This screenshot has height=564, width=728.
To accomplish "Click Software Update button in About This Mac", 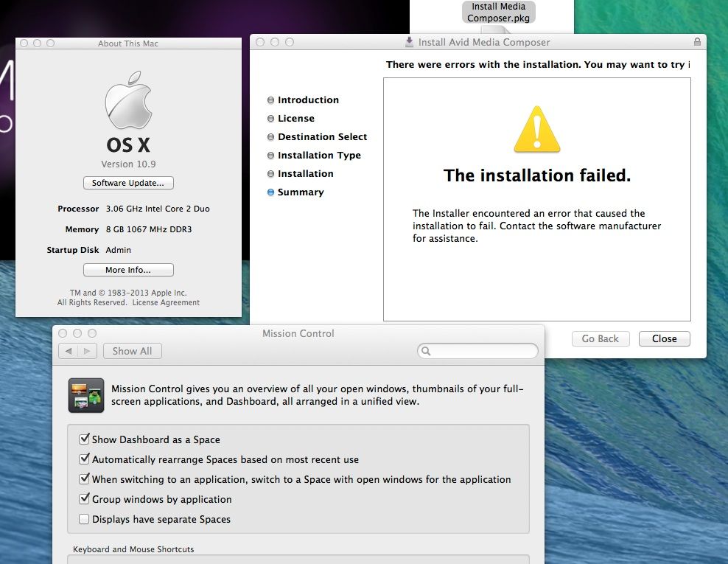I will click(128, 183).
